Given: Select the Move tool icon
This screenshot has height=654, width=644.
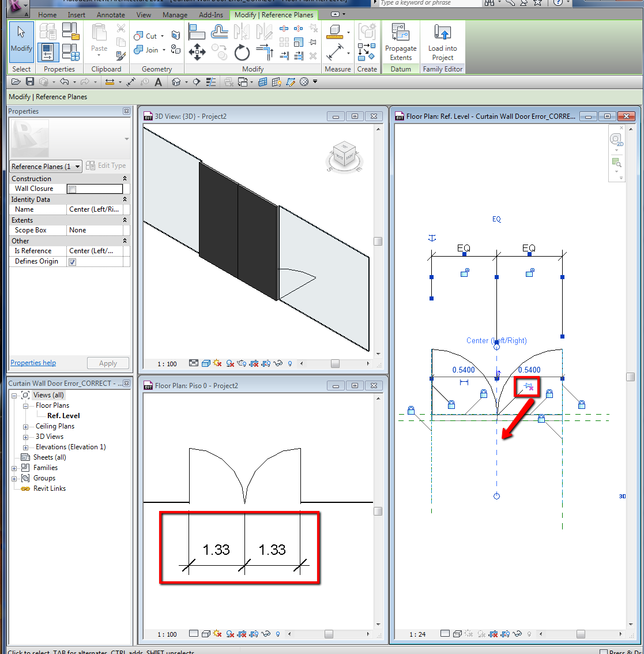Looking at the screenshot, I should pyautogui.click(x=197, y=52).
